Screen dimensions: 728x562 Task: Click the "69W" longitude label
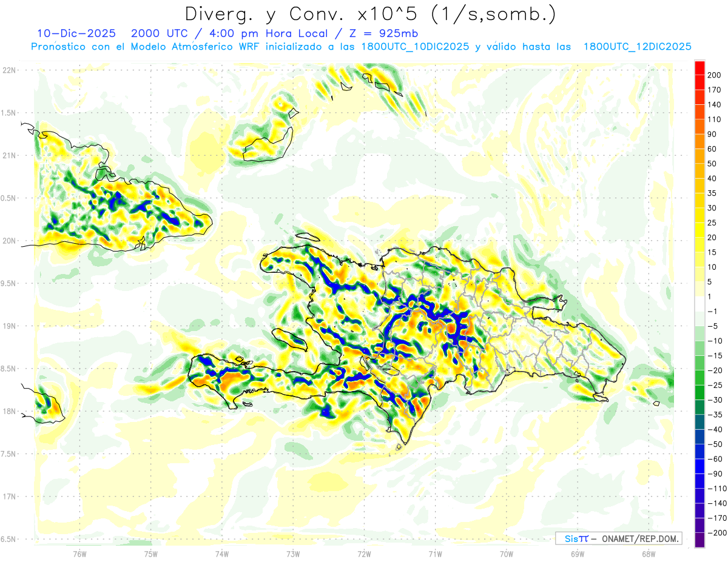578,554
